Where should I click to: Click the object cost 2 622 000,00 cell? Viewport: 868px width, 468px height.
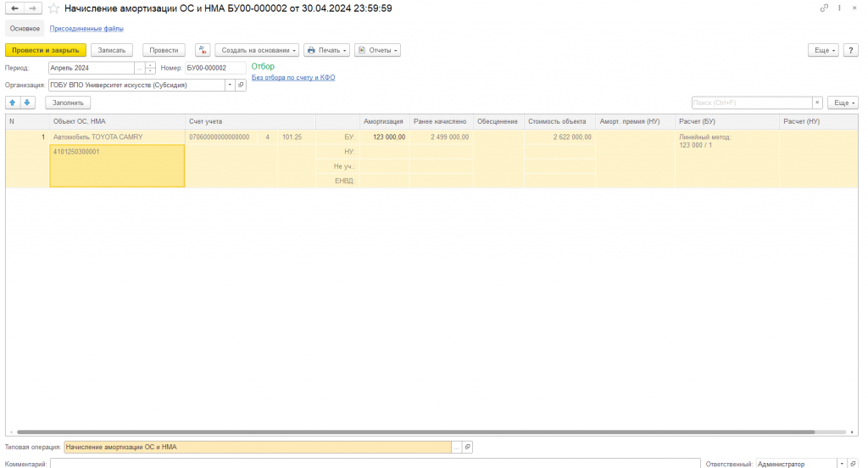pos(559,136)
